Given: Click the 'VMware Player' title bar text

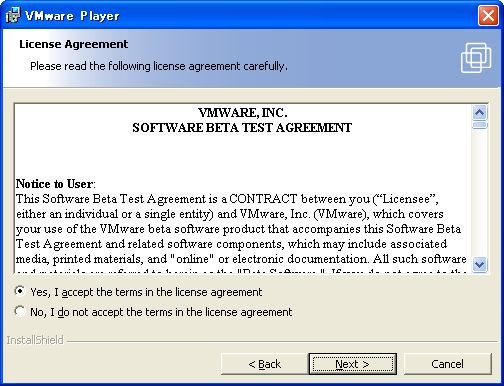Looking at the screenshot, I should pos(72,16).
